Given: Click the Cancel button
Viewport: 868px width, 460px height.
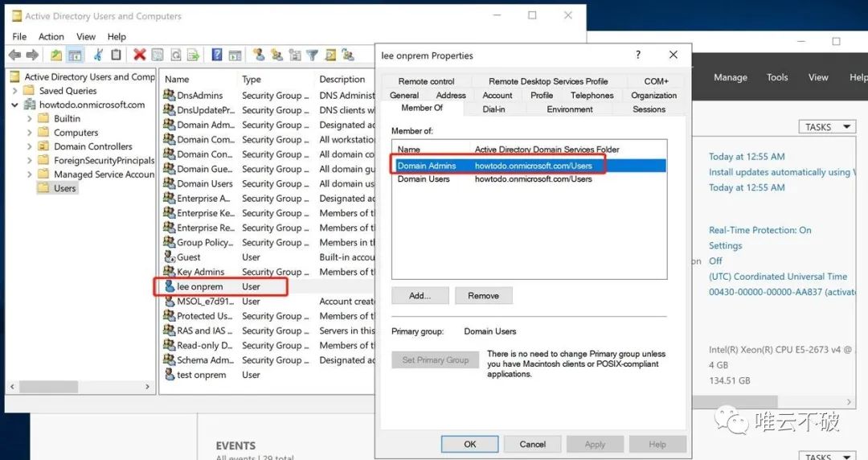Looking at the screenshot, I should (x=533, y=444).
